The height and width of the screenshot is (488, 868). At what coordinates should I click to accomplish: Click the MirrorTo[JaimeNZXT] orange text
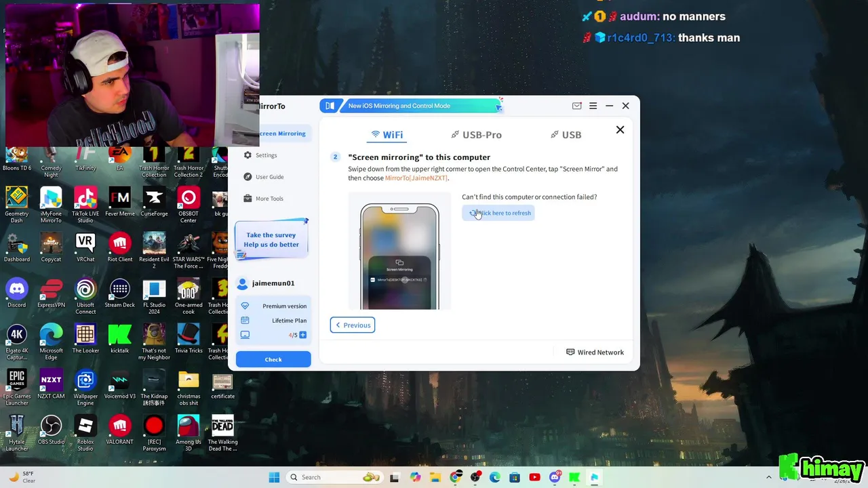[x=416, y=178]
